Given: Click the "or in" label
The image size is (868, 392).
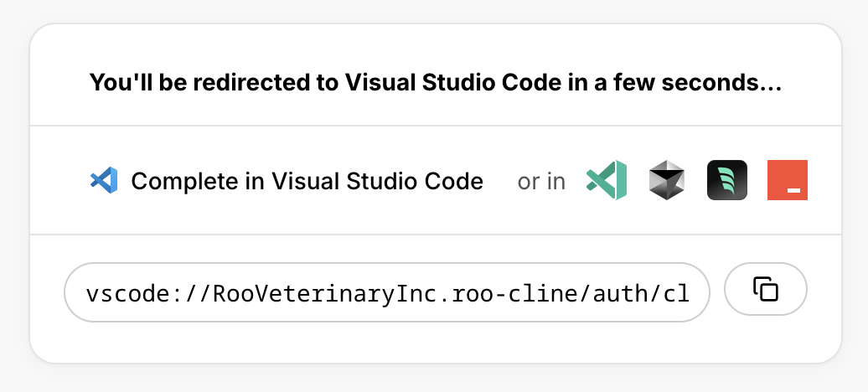Looking at the screenshot, I should [x=541, y=181].
